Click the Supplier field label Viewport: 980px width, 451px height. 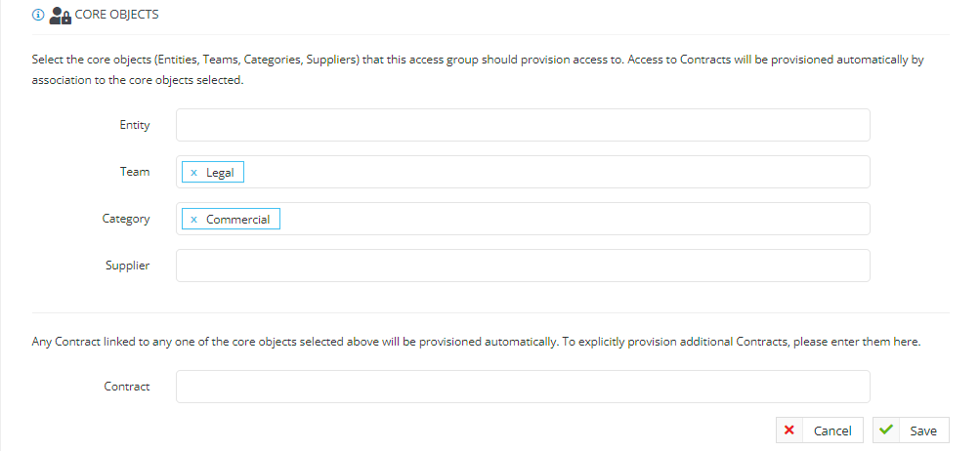point(127,266)
